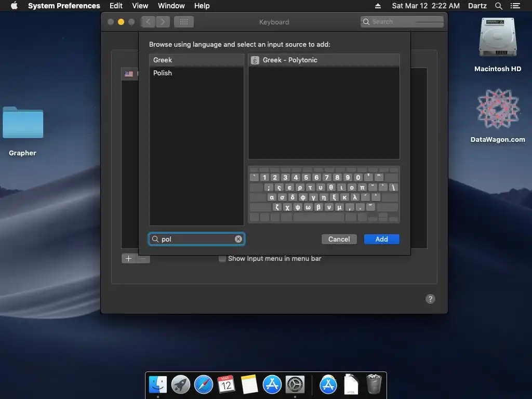
Task: Open the Trash in the Dock
Action: pyautogui.click(x=374, y=384)
